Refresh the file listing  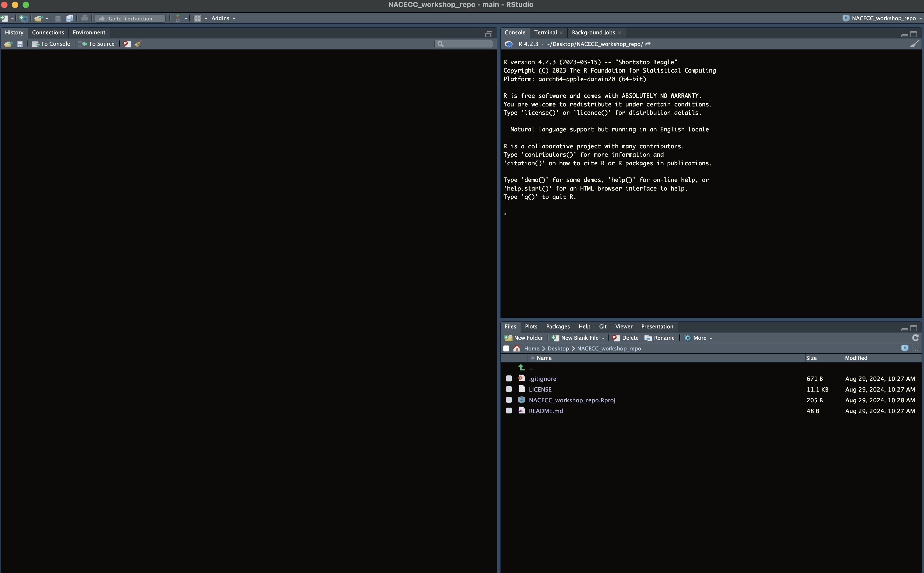pos(915,338)
